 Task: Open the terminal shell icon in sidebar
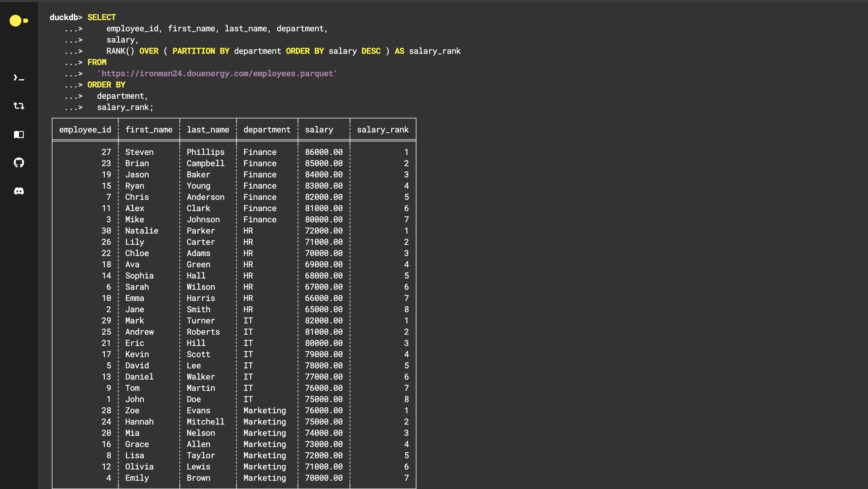click(x=19, y=77)
